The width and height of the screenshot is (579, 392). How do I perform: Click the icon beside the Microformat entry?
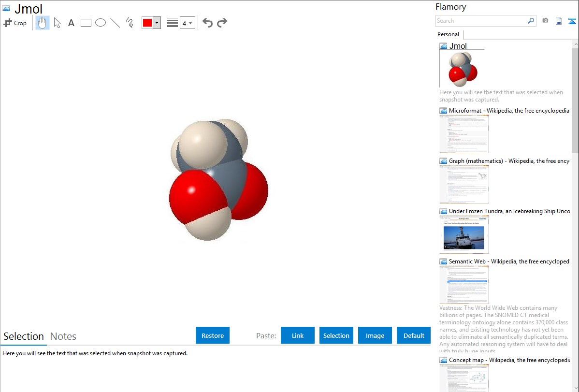444,111
